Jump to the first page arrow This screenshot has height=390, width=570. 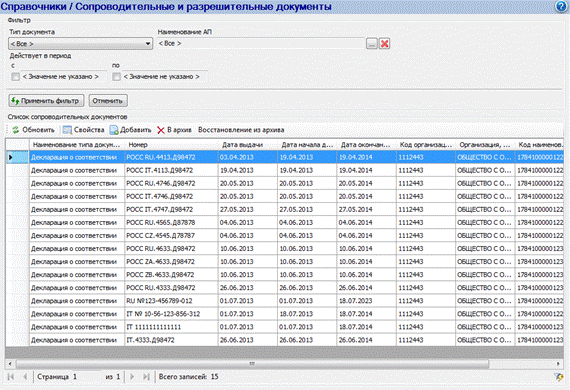pyautogui.click(x=11, y=377)
